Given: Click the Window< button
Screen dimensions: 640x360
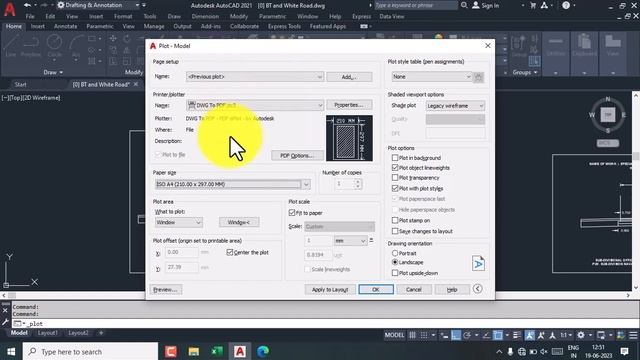Looking at the screenshot, I should tap(239, 222).
